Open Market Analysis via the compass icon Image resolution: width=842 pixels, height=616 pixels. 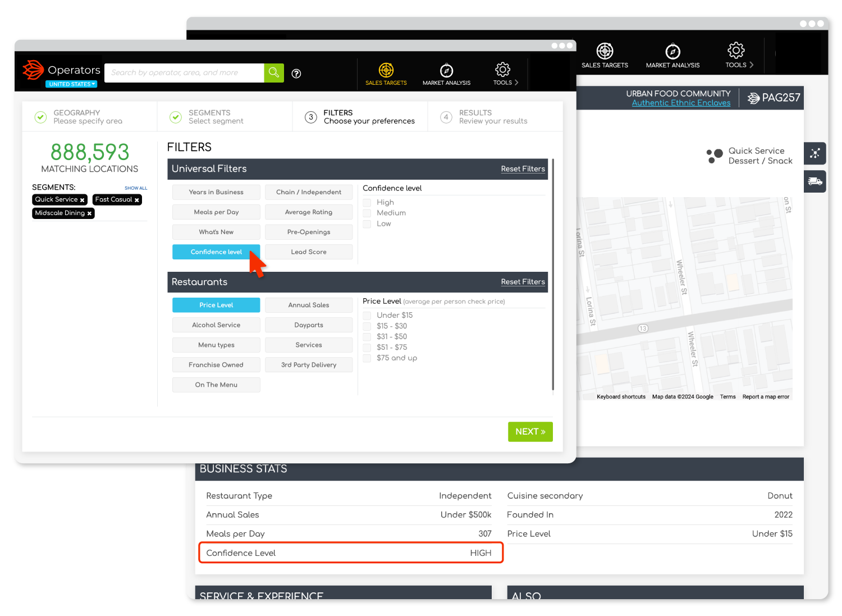[446, 70]
